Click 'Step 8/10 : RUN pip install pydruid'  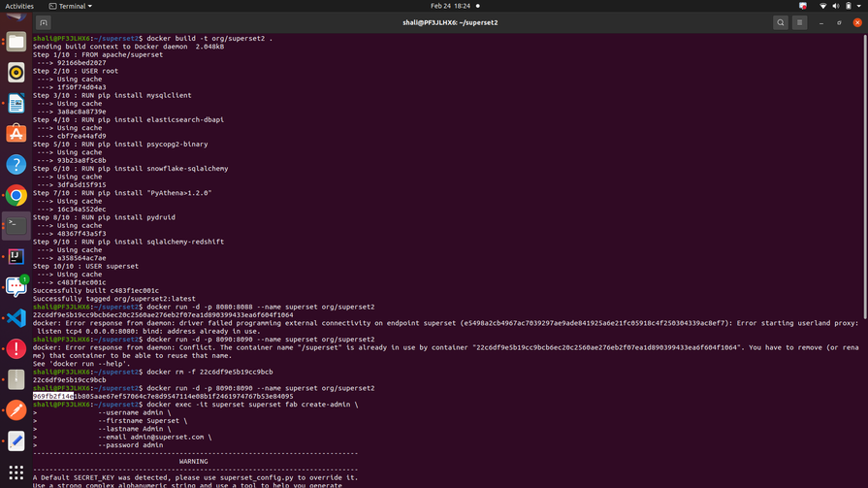tap(104, 217)
